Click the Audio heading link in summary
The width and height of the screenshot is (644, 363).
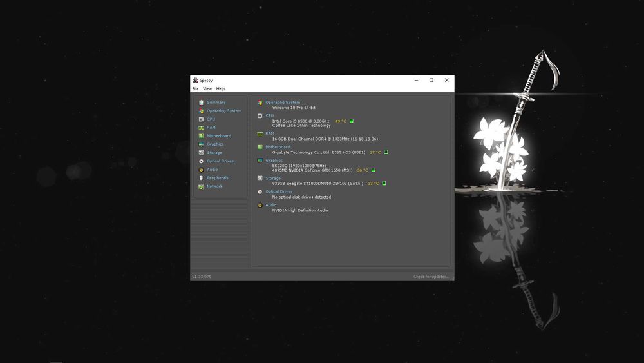tap(271, 205)
